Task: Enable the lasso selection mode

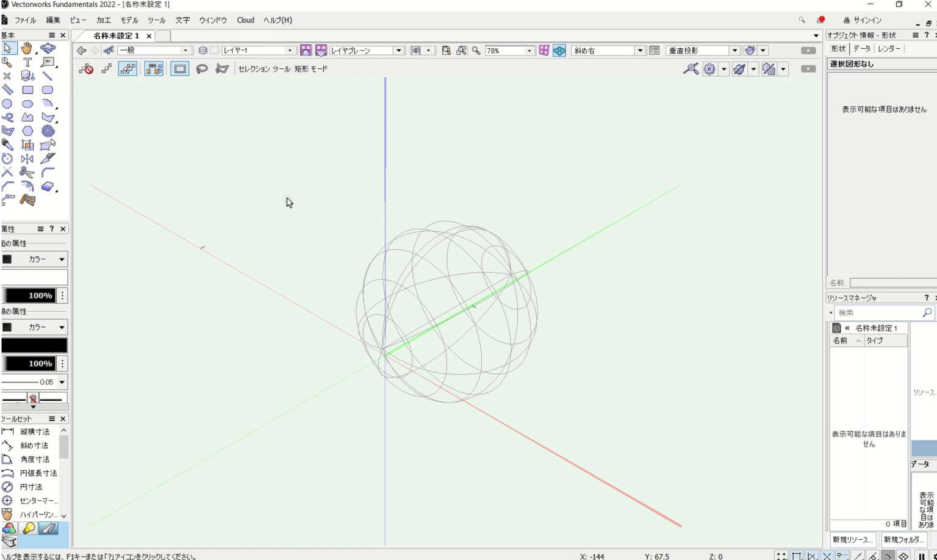Action: pyautogui.click(x=202, y=69)
